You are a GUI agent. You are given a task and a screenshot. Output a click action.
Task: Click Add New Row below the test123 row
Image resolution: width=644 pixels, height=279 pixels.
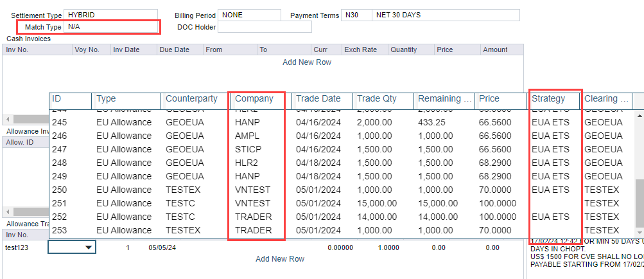280,259
